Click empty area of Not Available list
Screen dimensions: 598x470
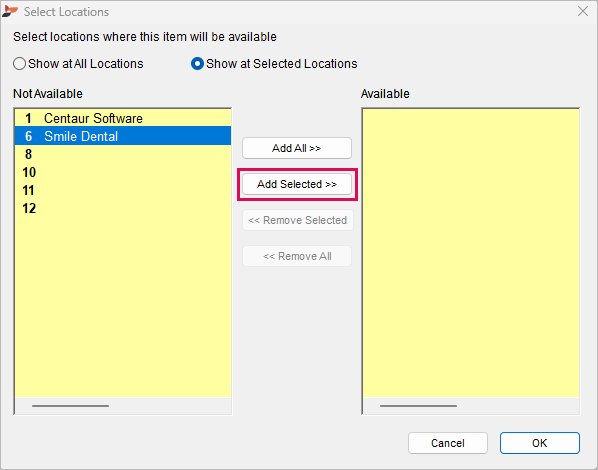pyautogui.click(x=123, y=307)
